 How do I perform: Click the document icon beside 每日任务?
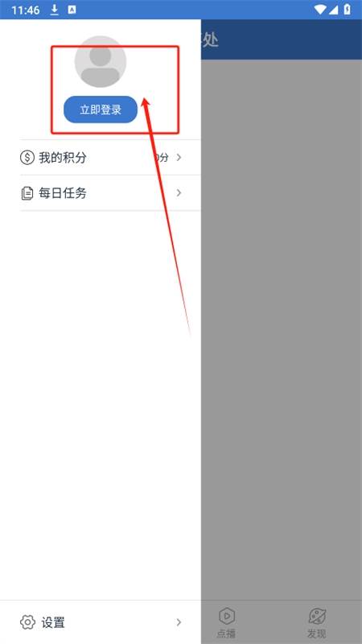coord(27,193)
